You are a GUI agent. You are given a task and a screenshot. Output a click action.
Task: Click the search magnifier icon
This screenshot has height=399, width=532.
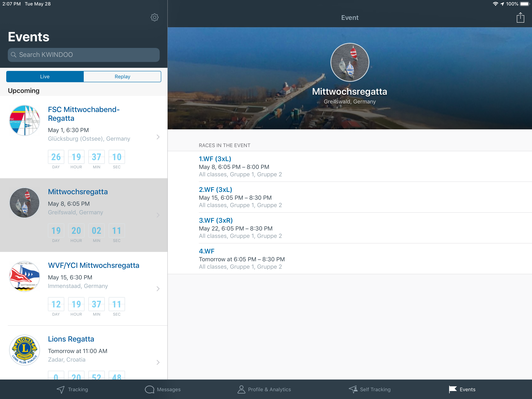(14, 55)
